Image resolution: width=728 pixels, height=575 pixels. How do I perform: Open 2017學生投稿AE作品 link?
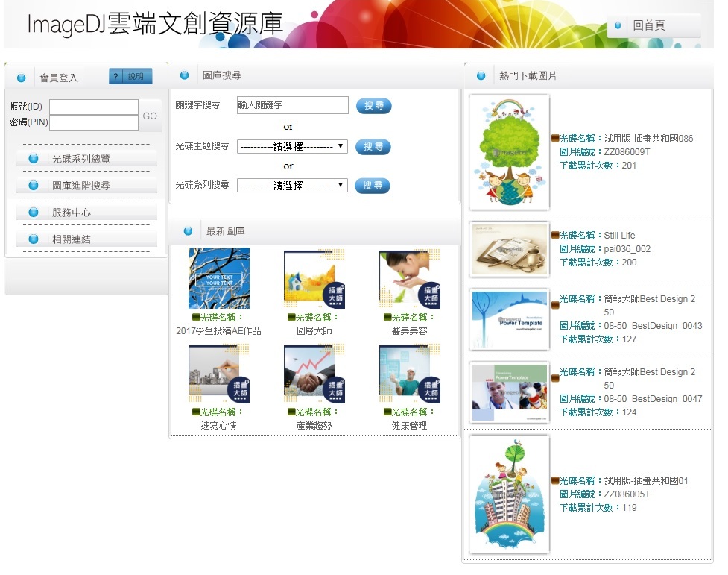(x=218, y=331)
